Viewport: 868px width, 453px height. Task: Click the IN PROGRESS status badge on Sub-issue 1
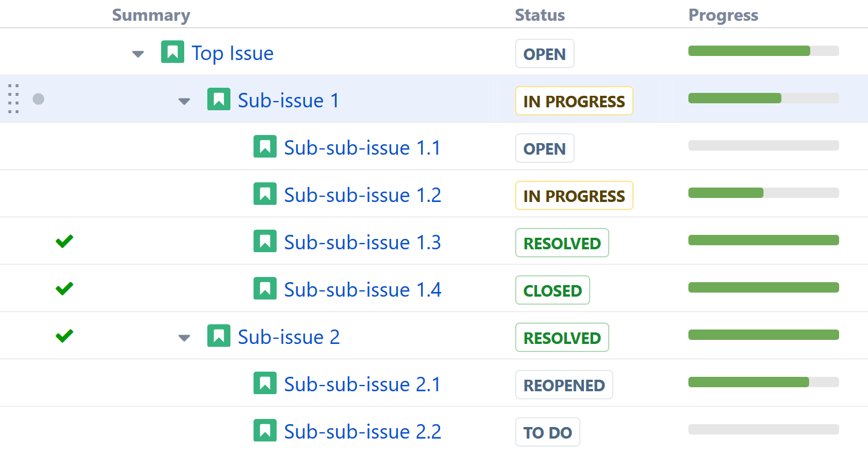[x=573, y=100]
